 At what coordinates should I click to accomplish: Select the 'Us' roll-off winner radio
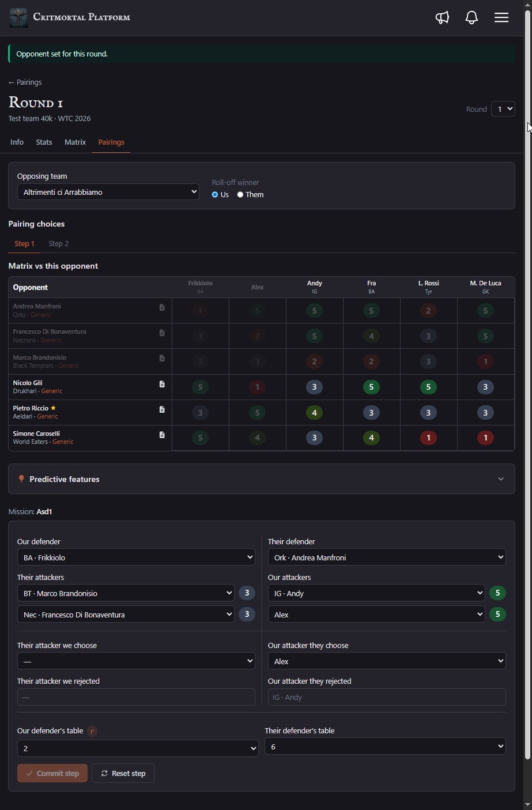click(215, 195)
